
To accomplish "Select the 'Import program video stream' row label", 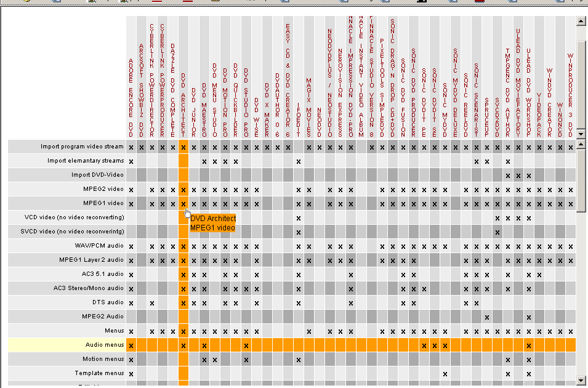I will coord(82,147).
